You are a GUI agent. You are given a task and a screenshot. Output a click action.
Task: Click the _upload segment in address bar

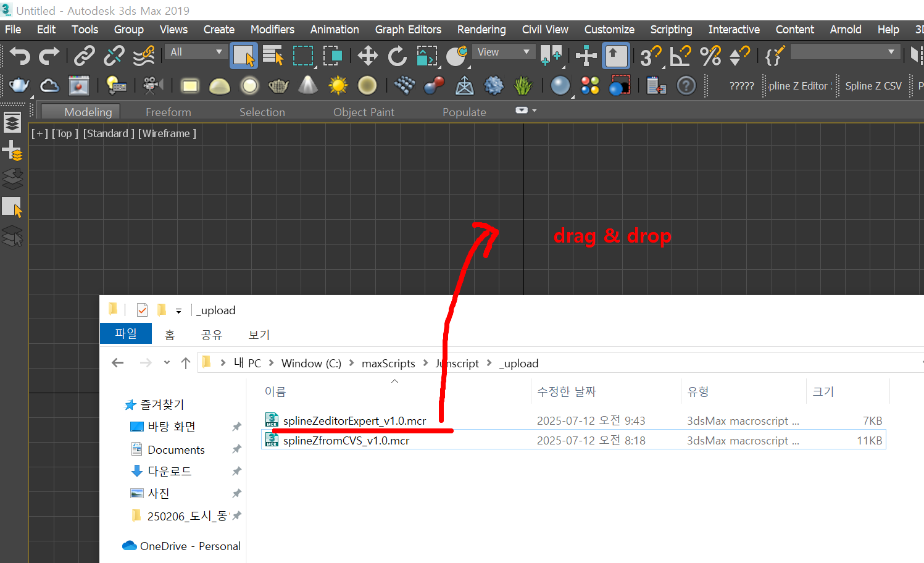tap(519, 363)
